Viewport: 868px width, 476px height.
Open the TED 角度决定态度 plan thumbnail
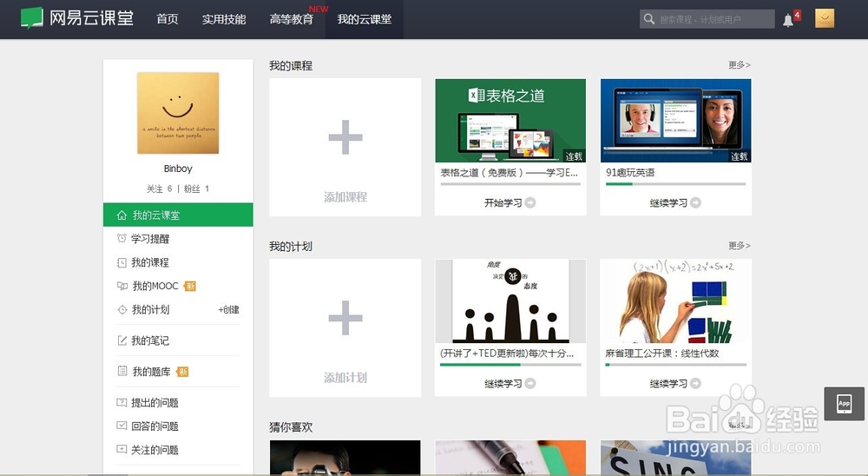pyautogui.click(x=510, y=301)
